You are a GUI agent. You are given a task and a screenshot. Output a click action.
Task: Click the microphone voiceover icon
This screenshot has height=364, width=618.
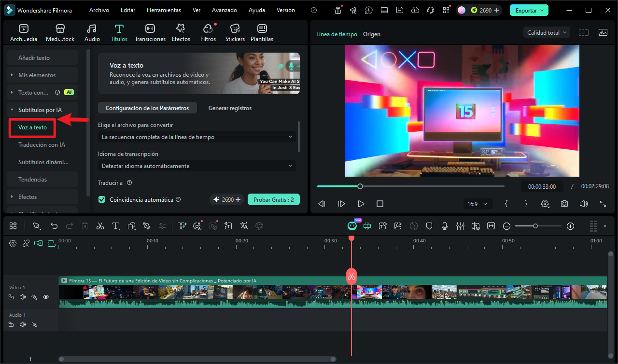pyautogui.click(x=445, y=226)
